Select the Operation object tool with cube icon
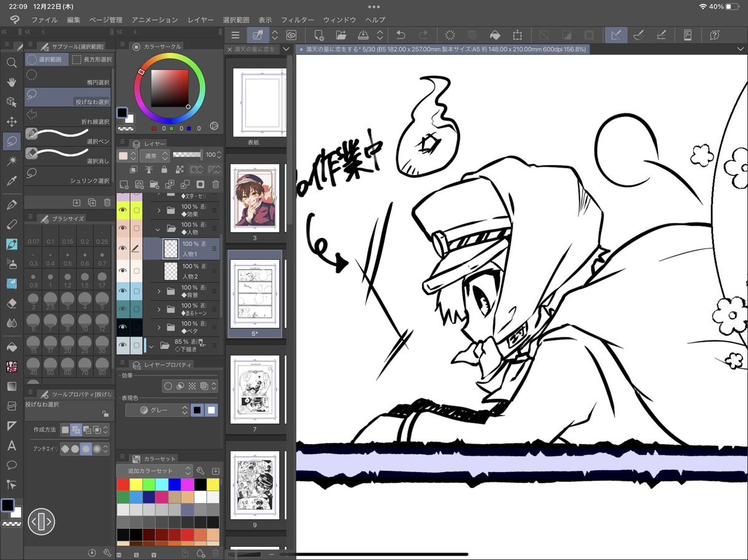Viewport: 748px width, 560px height. [x=11, y=102]
